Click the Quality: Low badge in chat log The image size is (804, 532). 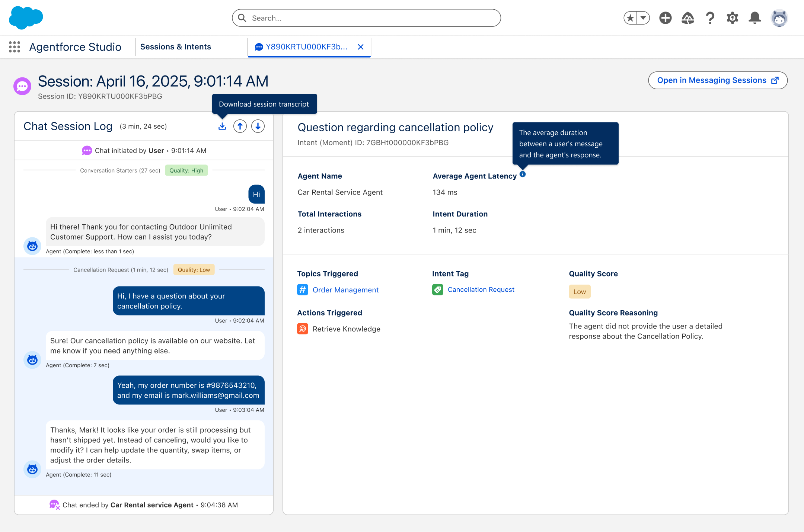pyautogui.click(x=194, y=270)
